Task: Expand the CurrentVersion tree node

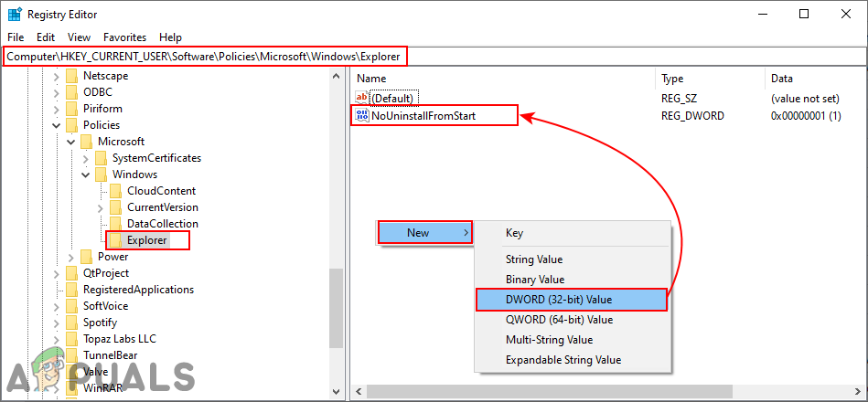Action: tap(100, 207)
